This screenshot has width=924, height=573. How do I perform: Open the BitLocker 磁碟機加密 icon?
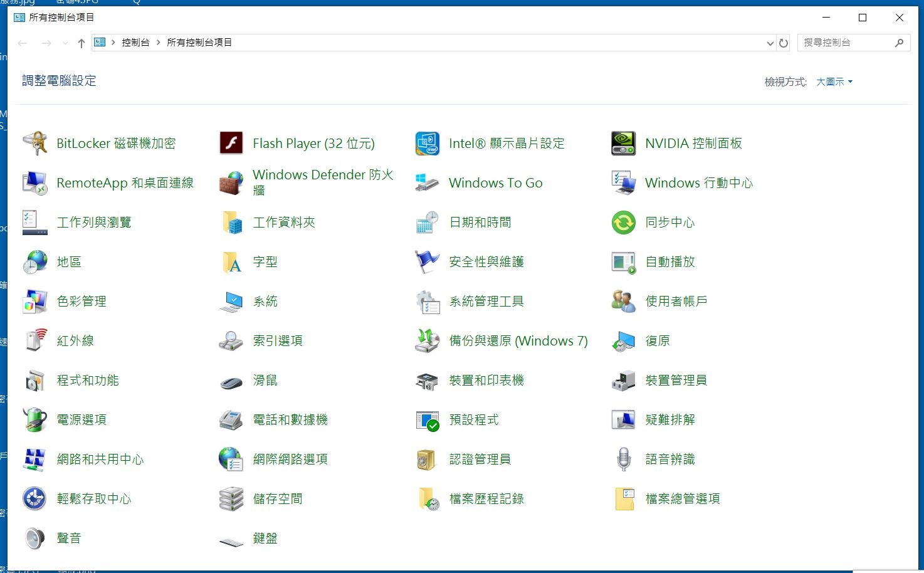tap(34, 143)
